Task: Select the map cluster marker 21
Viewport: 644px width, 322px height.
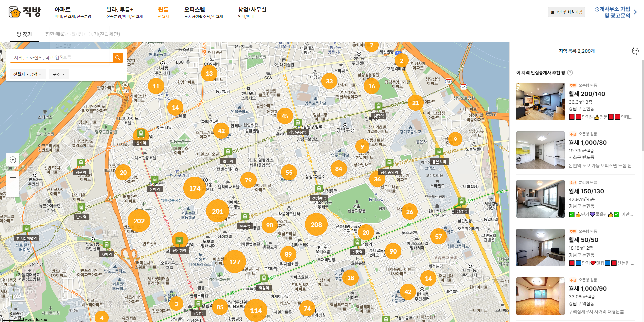Action: coord(416,103)
